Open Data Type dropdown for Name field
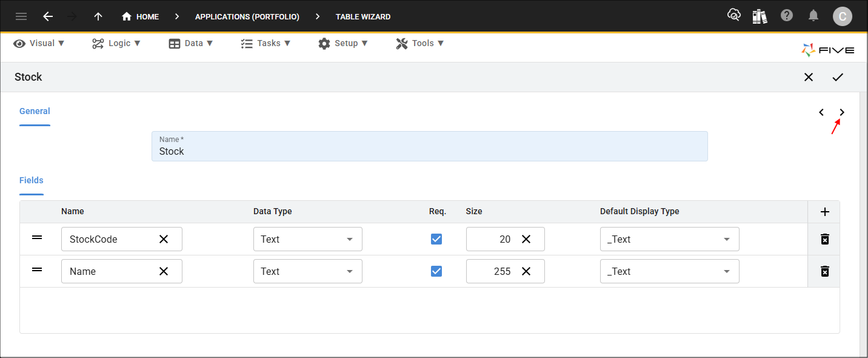 pos(308,271)
